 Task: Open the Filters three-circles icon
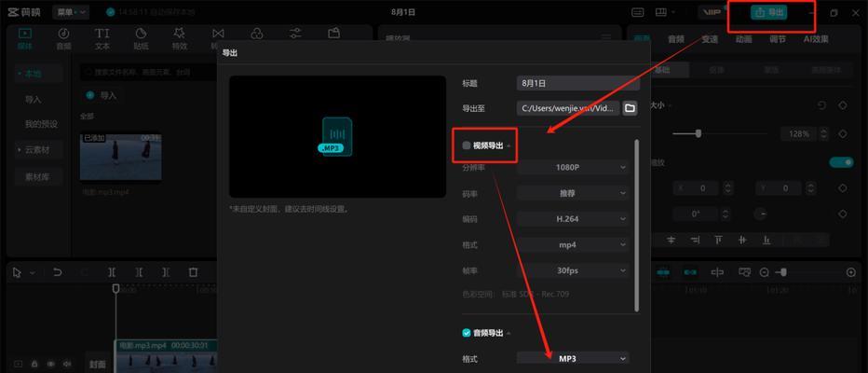[x=257, y=34]
